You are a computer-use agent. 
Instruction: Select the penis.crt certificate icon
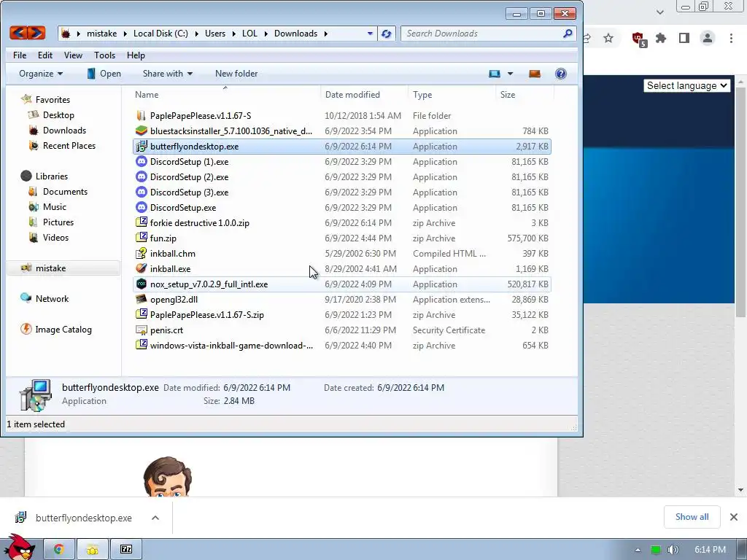click(x=141, y=330)
